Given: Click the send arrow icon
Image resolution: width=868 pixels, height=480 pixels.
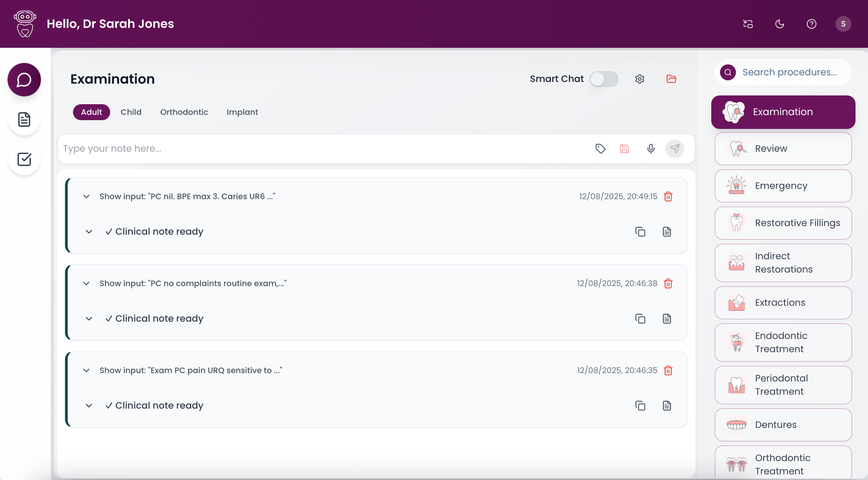Looking at the screenshot, I should click(x=675, y=149).
